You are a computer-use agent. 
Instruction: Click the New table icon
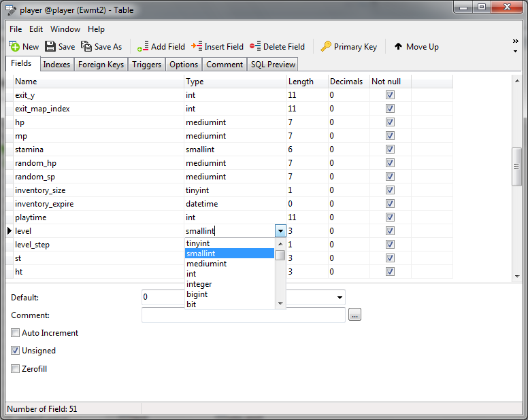pos(14,46)
